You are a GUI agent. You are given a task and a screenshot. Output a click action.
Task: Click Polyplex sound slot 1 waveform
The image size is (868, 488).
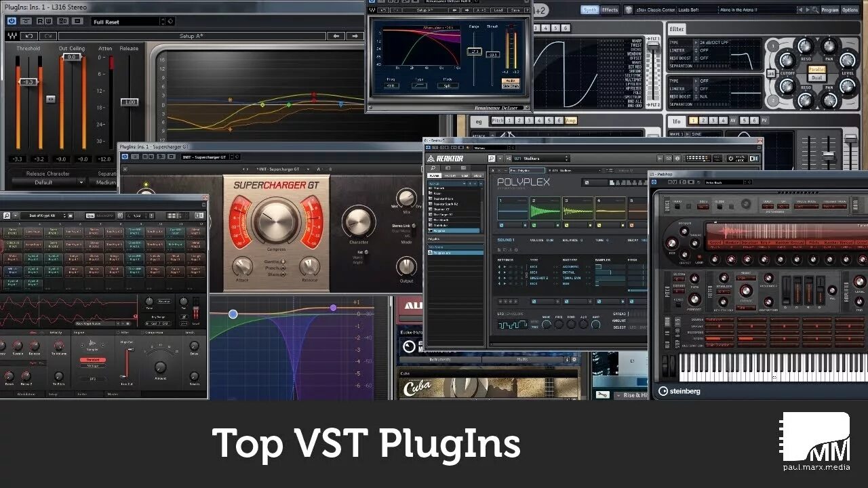[x=513, y=208]
